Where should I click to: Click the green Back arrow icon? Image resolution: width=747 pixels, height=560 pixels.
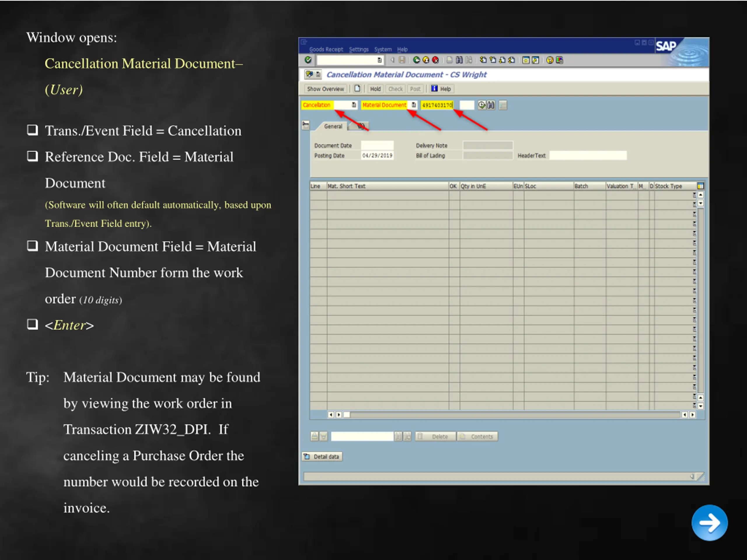coord(417,60)
